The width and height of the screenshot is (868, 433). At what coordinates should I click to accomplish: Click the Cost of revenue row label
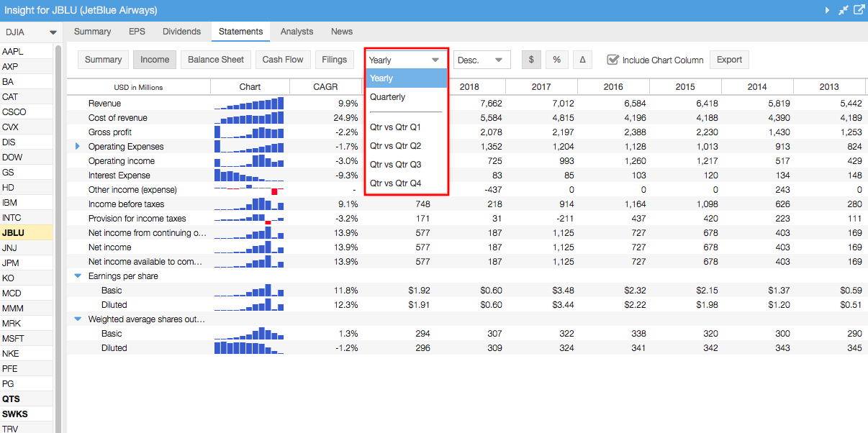[118, 118]
